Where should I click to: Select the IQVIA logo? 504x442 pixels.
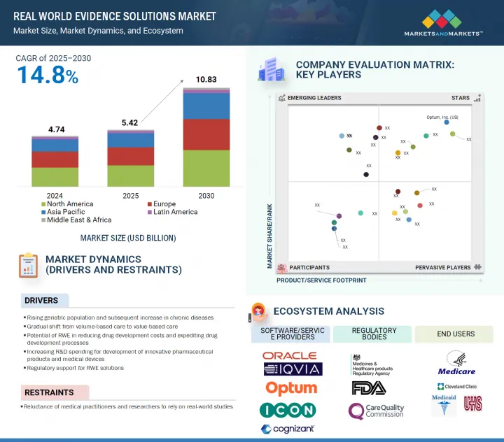point(293,369)
